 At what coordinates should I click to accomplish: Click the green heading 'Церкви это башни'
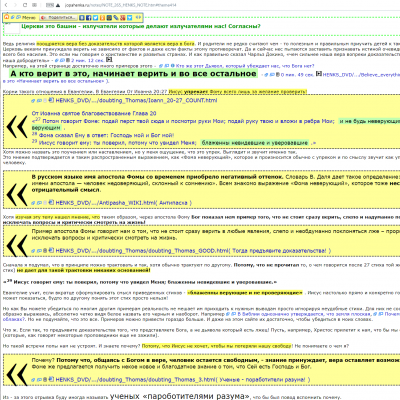pyautogui.click(x=141, y=26)
